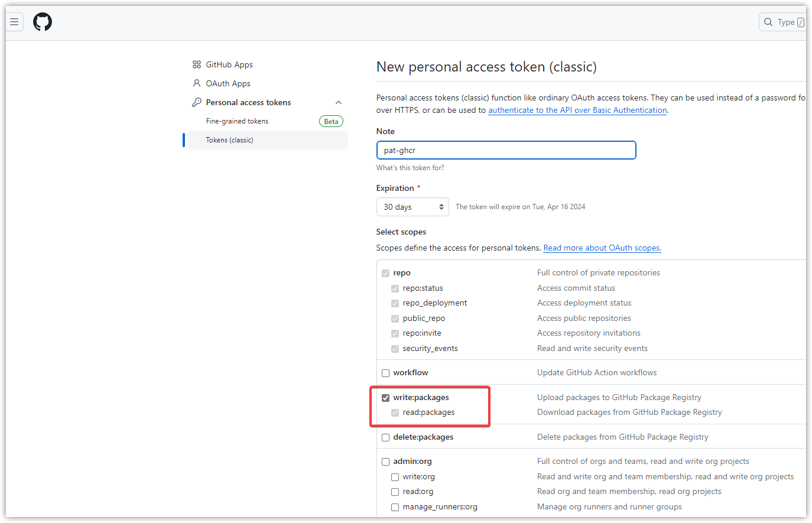Collapse the Personal access tokens section
Viewport: 812px width, 523px height.
tap(338, 102)
